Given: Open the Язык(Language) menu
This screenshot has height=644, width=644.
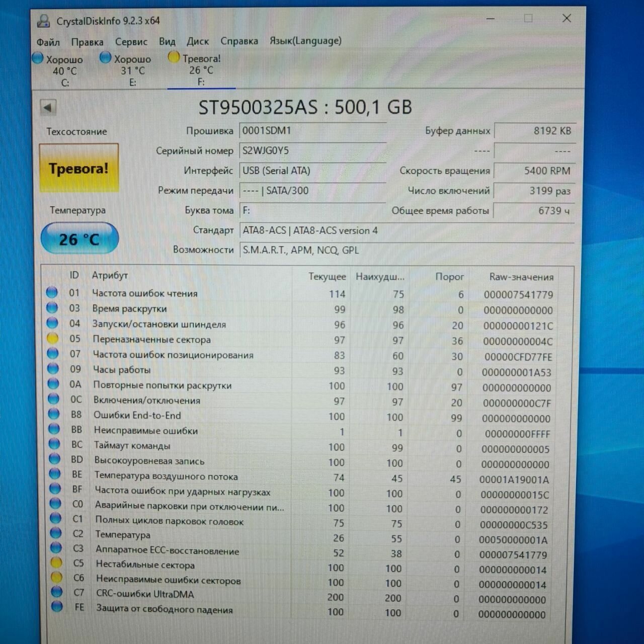Looking at the screenshot, I should pos(305,41).
